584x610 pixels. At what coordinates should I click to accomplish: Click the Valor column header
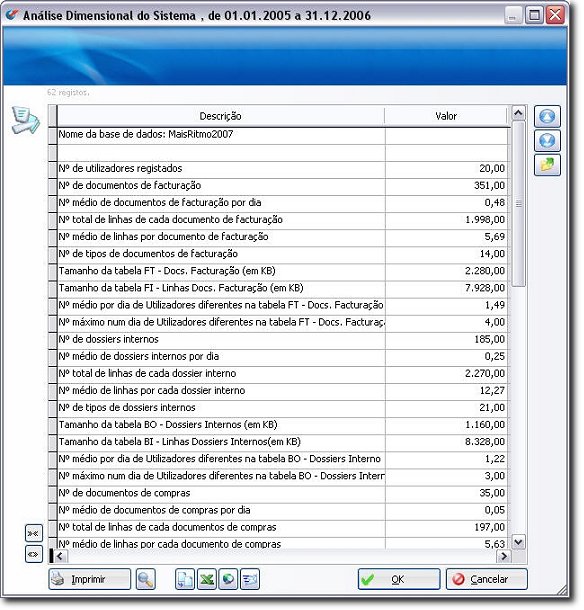446,116
